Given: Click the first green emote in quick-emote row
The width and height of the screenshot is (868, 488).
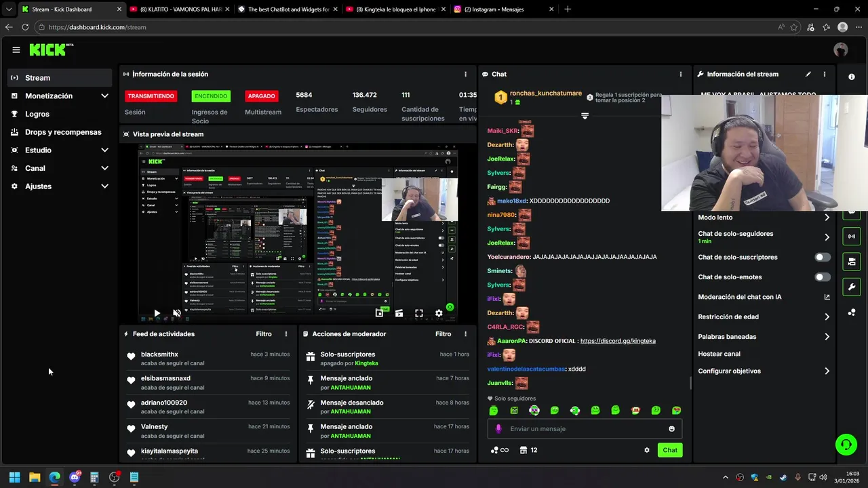Looking at the screenshot, I should point(494,410).
